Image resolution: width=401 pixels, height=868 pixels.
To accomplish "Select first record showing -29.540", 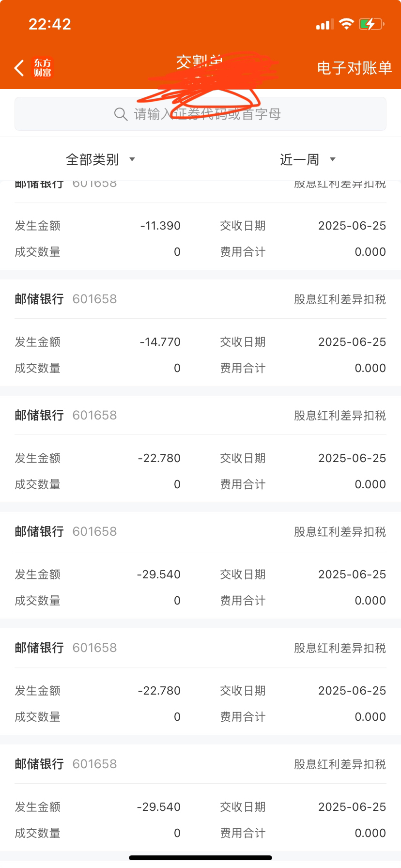I will (x=200, y=565).
